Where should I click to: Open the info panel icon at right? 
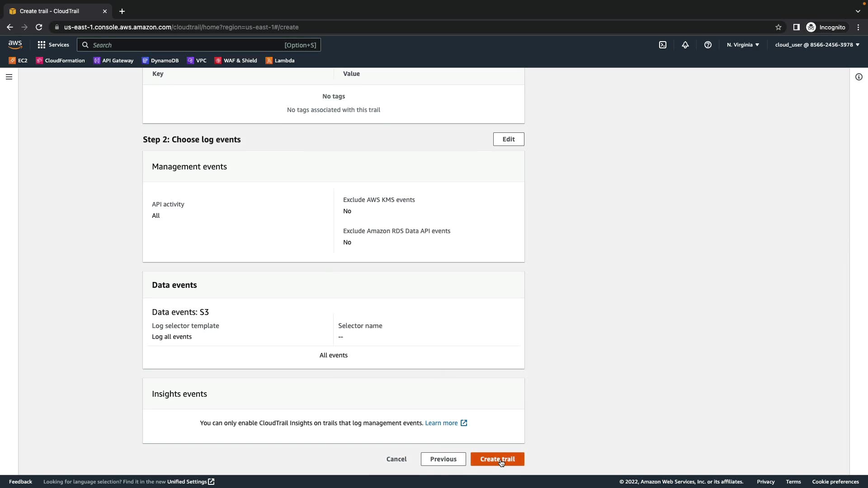(859, 77)
